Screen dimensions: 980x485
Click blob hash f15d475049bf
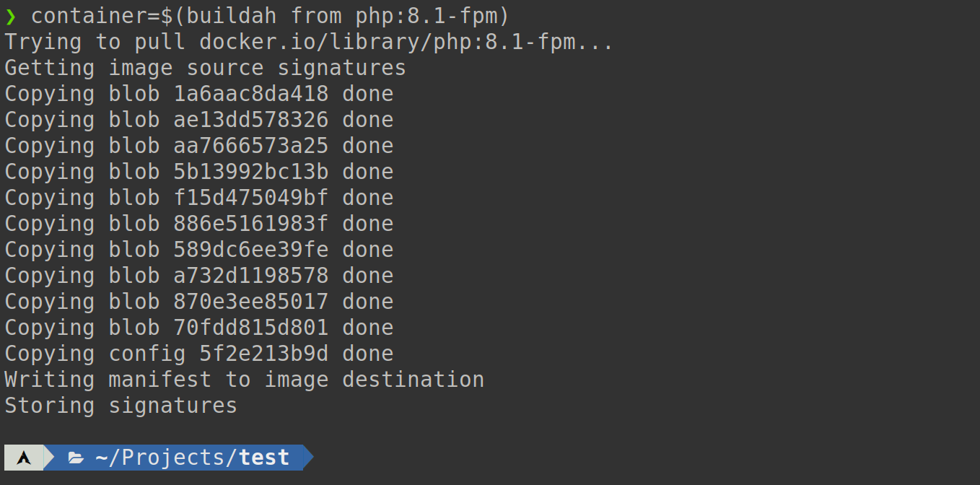(250, 198)
